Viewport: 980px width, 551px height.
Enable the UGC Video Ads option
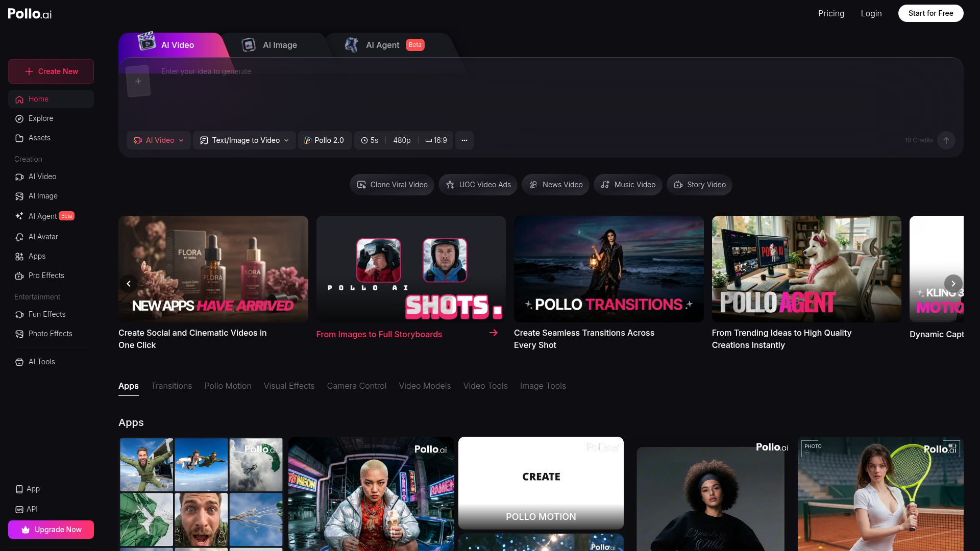point(478,185)
